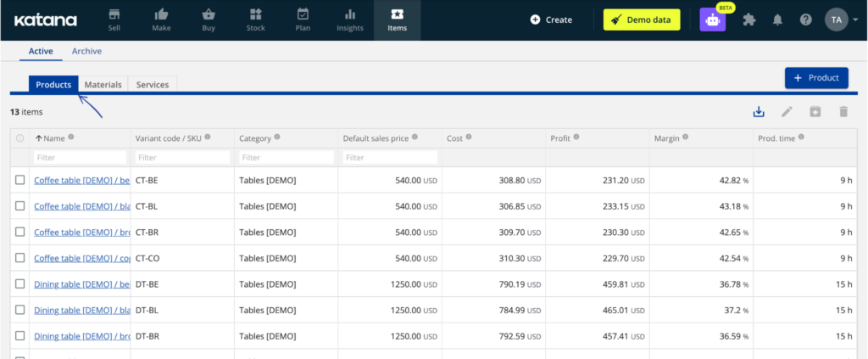868x359 pixels.
Task: Open the integrations puzzle icon
Action: coord(749,20)
